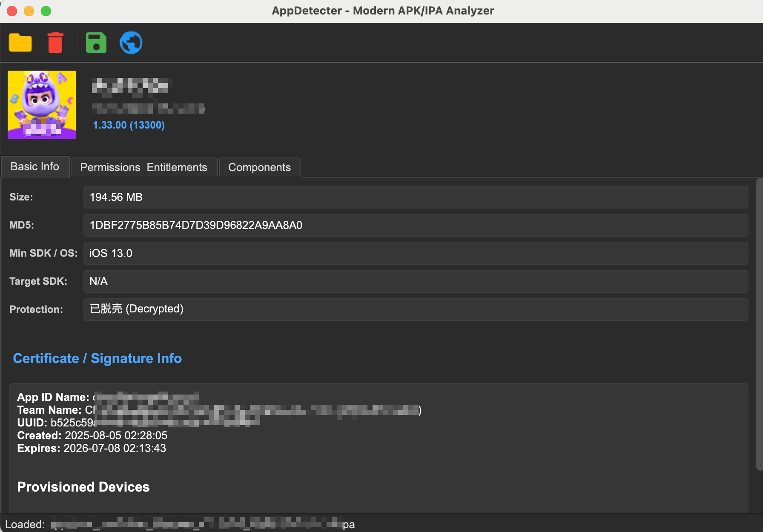Click the yellow minimize window button
Viewport: 763px width, 532px height.
tap(29, 11)
